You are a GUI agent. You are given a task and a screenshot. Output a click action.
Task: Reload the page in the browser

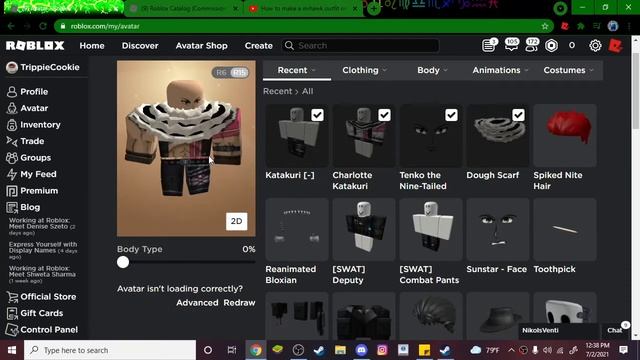pos(43,26)
